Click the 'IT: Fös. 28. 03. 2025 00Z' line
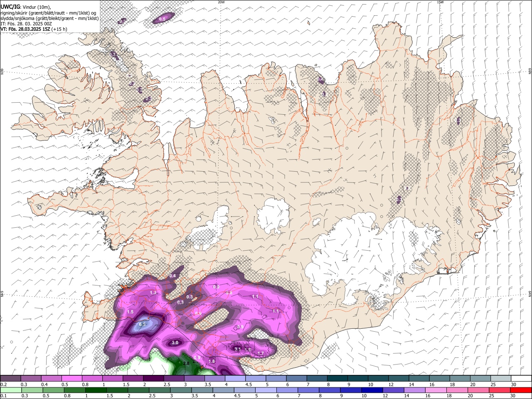532x399 pixels. tap(26, 24)
